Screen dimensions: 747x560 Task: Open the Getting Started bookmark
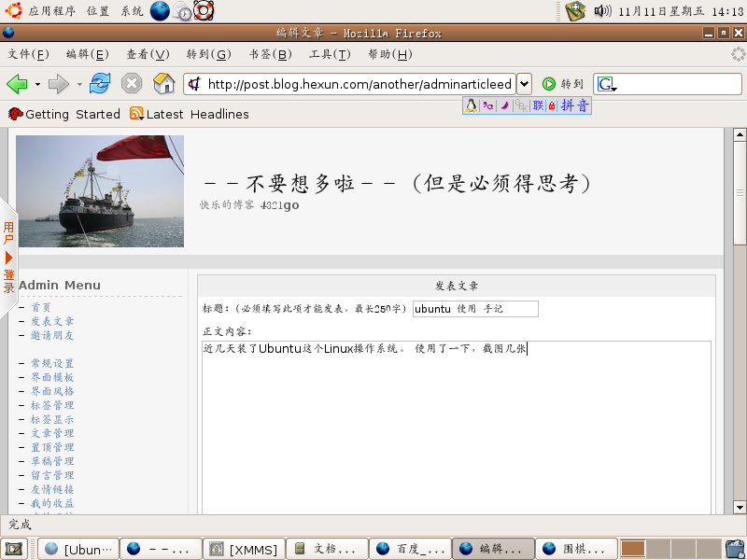point(63,114)
